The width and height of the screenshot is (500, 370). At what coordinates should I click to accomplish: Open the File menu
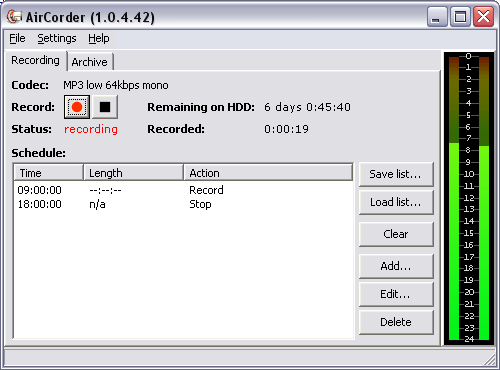point(17,38)
